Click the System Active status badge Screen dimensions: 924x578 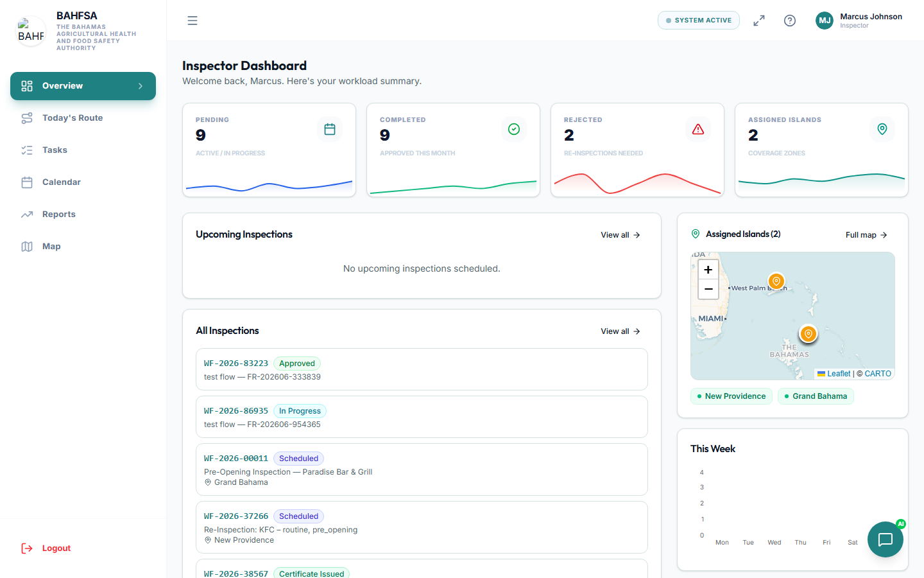tap(699, 21)
